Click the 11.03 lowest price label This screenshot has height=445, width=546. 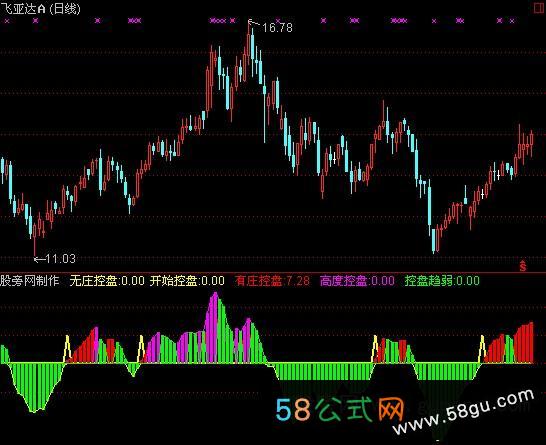tap(61, 259)
